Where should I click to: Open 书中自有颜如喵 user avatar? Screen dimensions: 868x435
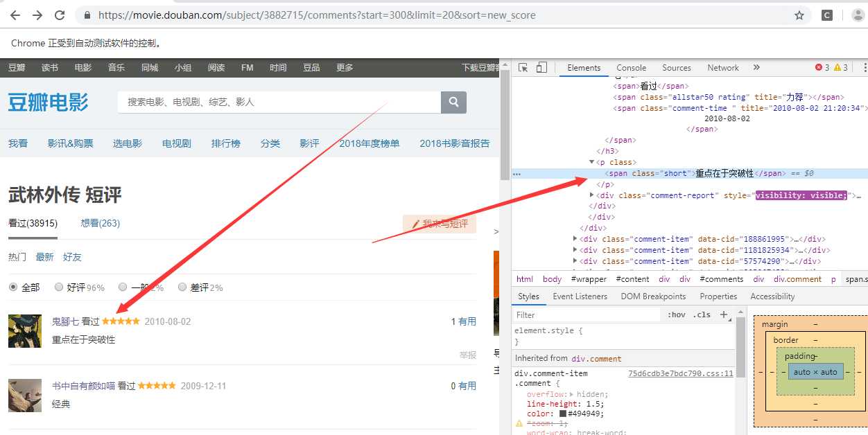click(x=25, y=396)
